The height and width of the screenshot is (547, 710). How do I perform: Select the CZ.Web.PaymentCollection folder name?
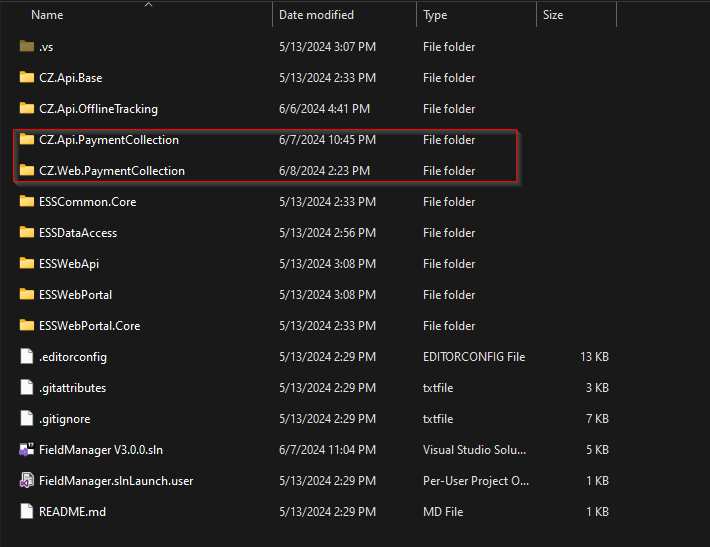pos(112,171)
